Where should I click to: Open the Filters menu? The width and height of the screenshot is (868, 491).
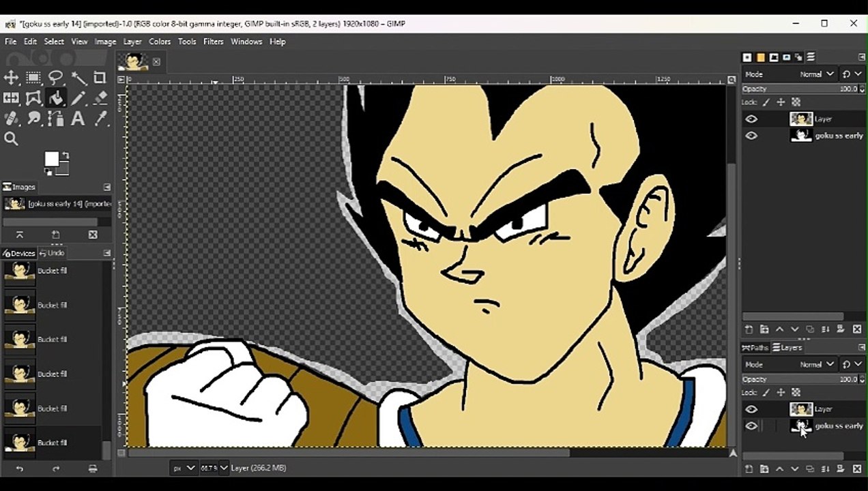pyautogui.click(x=214, y=42)
